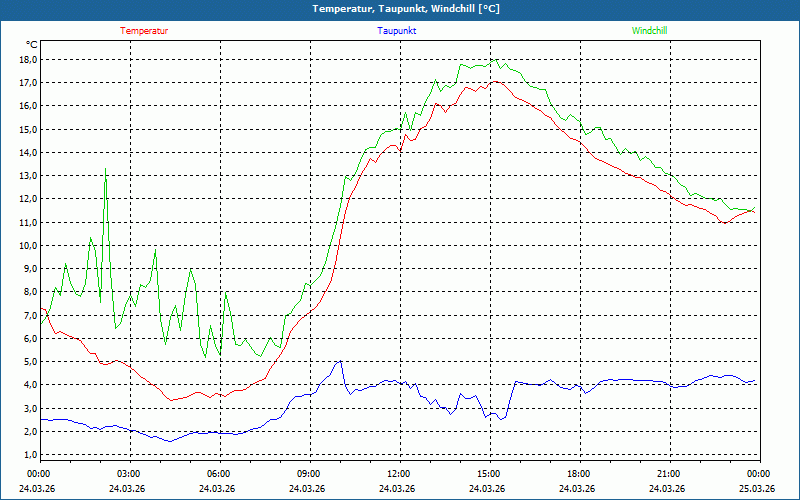Click the 10,0 y-axis value label
This screenshot has width=800, height=500.
(27, 245)
